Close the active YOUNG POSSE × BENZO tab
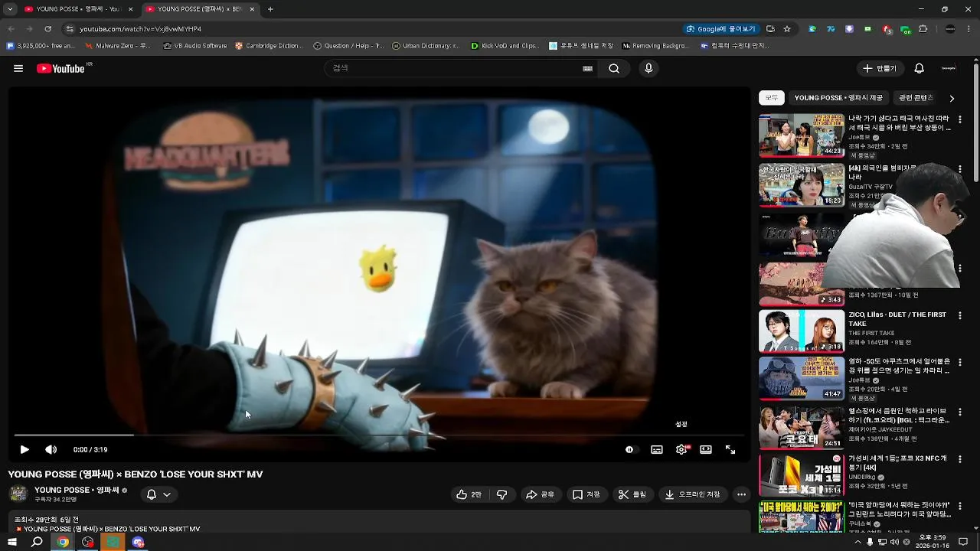Image resolution: width=980 pixels, height=551 pixels. tap(252, 9)
